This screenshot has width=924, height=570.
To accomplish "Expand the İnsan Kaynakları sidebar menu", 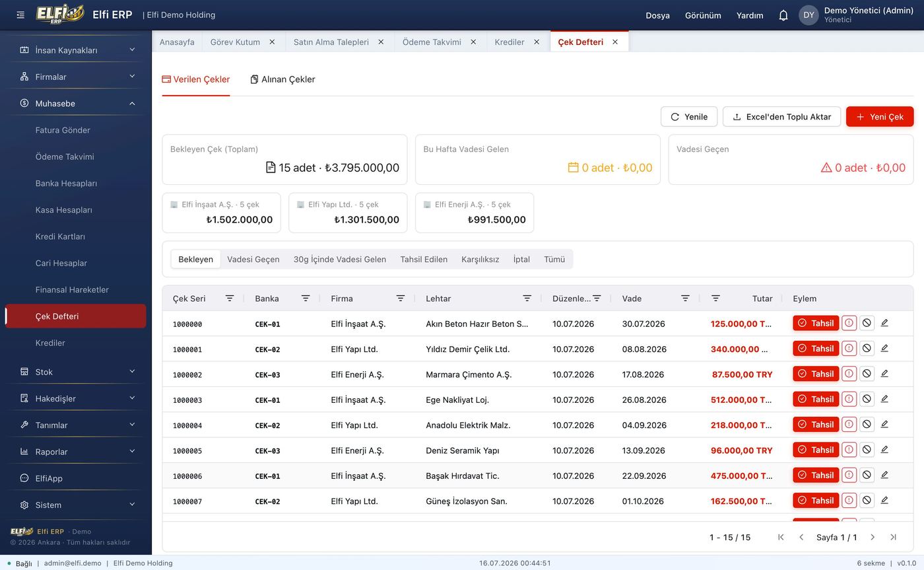I will pyautogui.click(x=76, y=50).
